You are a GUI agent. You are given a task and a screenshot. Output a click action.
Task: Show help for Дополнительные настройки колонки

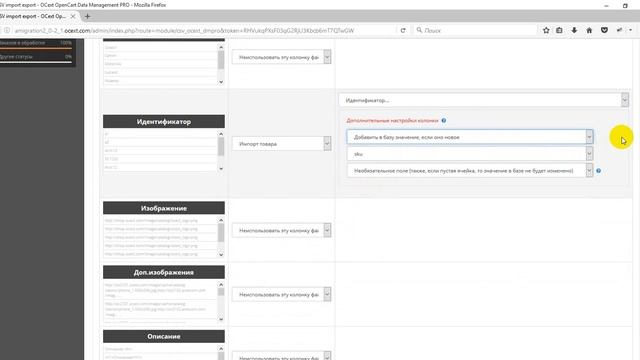[x=444, y=120]
